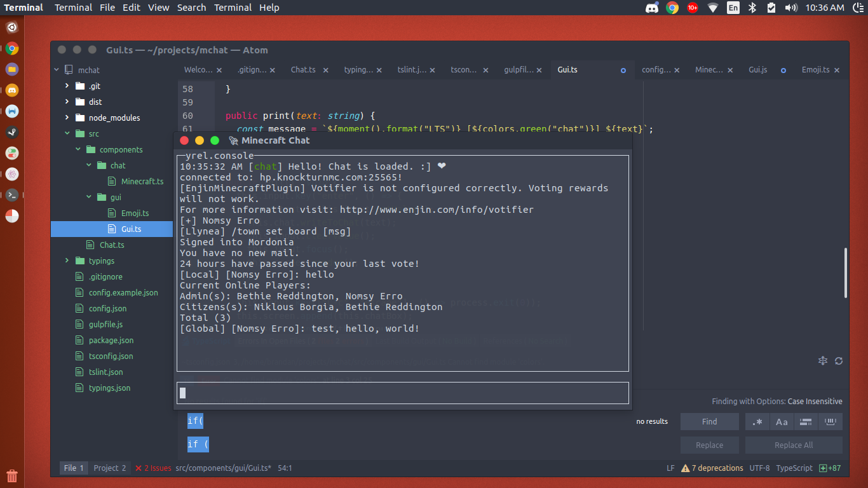This screenshot has width=868, height=488.
Task: Switch linter scope to Project 2
Action: pos(110,468)
